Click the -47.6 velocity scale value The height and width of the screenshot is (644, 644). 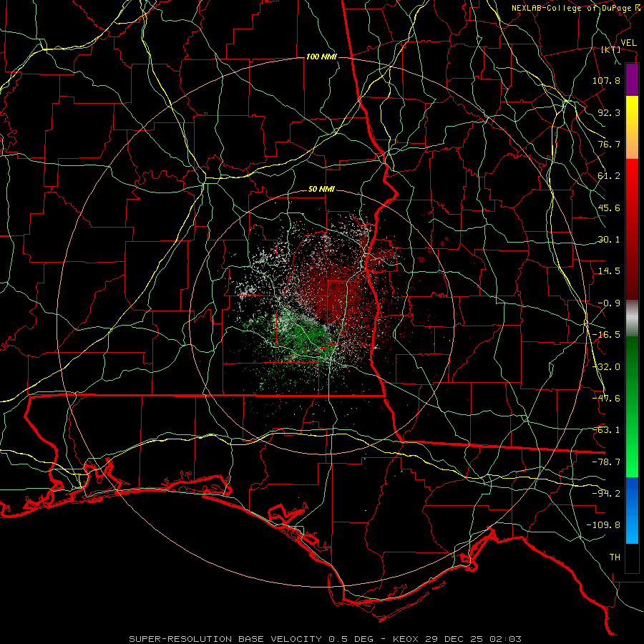(x=606, y=399)
